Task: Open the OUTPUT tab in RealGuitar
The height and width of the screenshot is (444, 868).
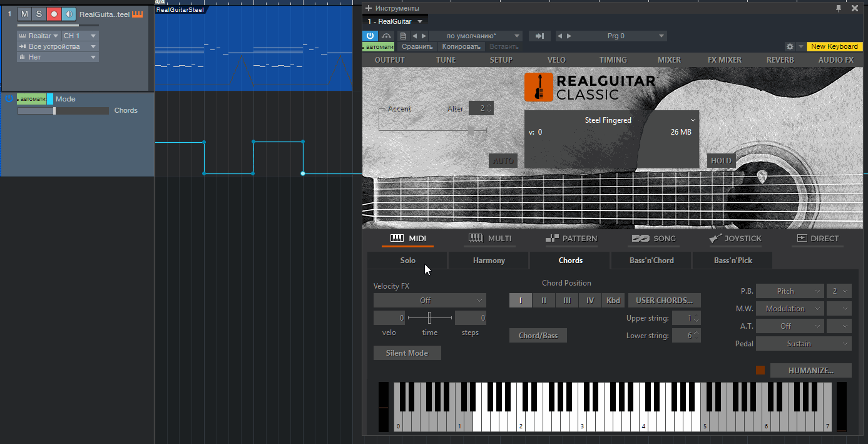Action: click(x=389, y=60)
